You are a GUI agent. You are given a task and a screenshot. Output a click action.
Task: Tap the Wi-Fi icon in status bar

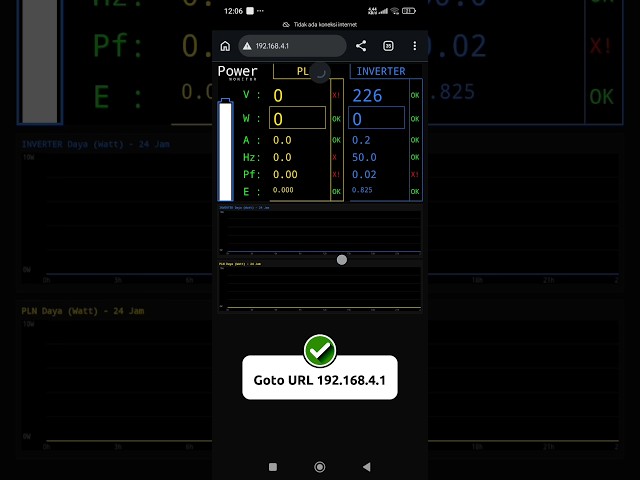click(394, 11)
